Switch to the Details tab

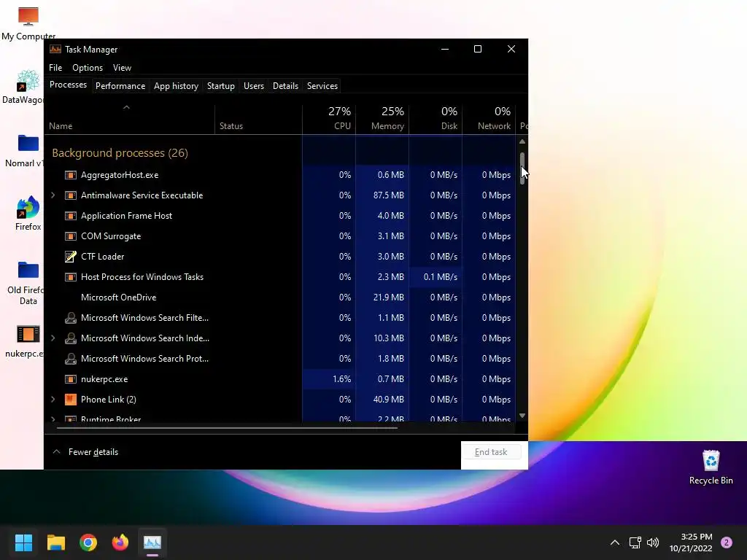coord(285,86)
